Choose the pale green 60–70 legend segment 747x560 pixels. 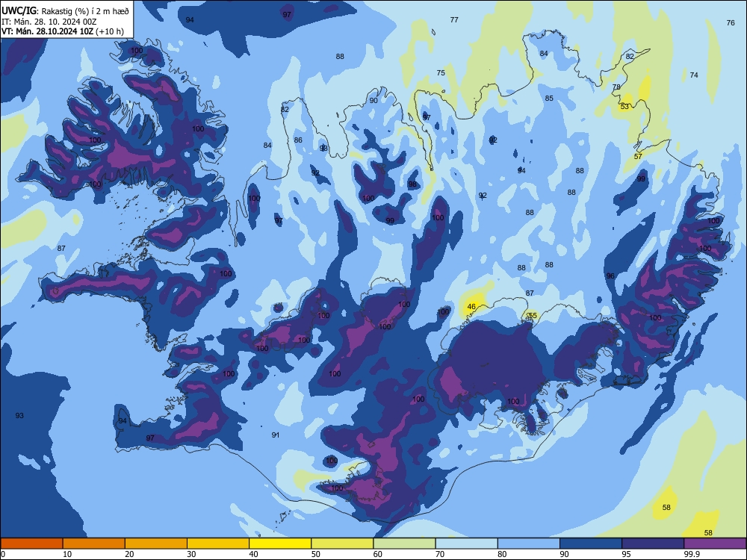click(x=404, y=544)
